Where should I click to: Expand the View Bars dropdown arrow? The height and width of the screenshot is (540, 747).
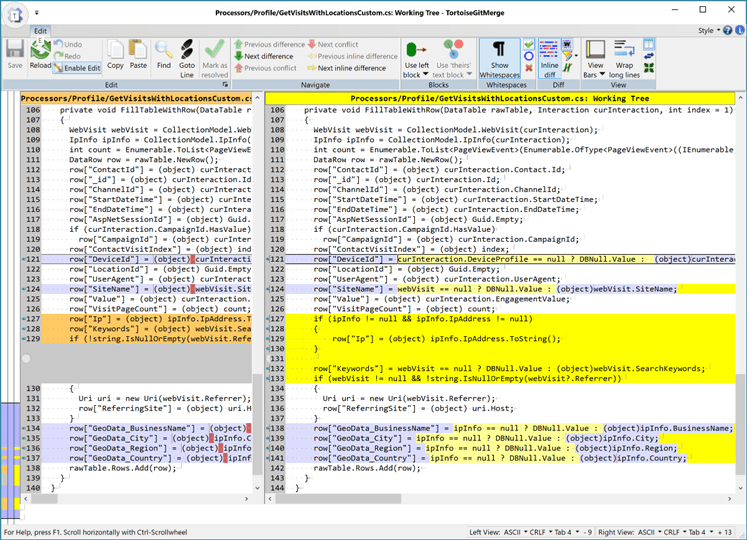coord(602,74)
